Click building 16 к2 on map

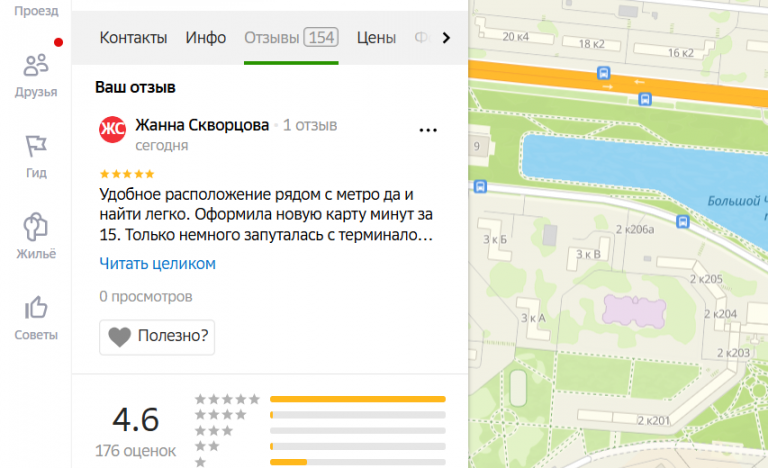click(x=681, y=53)
